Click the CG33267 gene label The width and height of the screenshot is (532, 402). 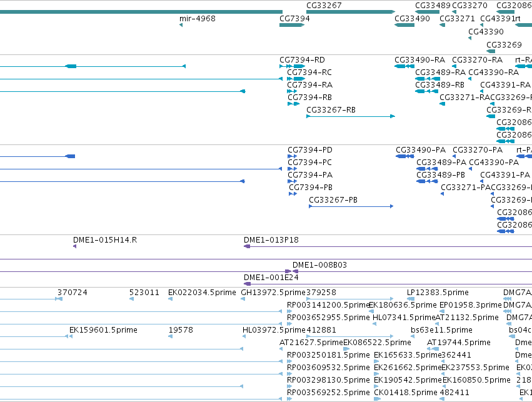coord(324,6)
